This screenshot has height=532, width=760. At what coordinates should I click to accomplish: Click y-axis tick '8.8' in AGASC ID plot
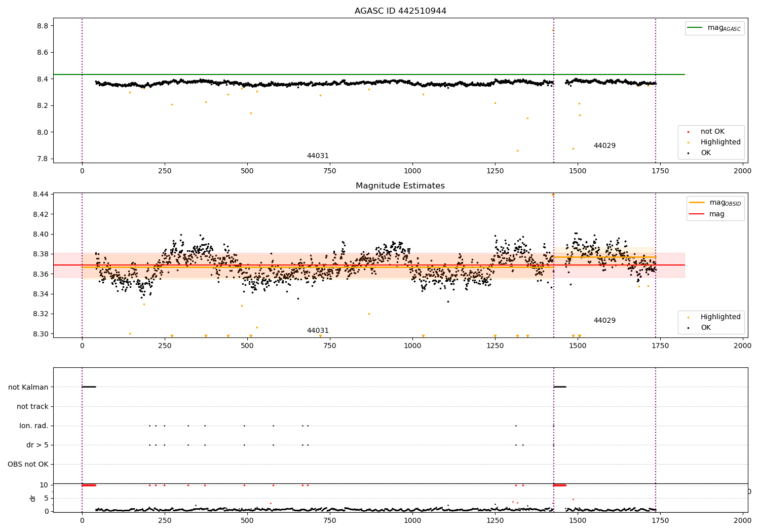(42, 26)
